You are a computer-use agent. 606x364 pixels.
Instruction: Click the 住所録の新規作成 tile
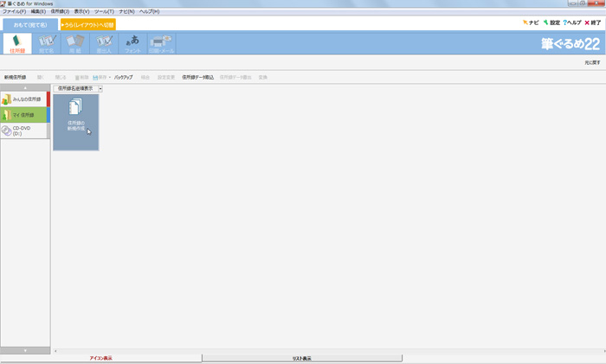pyautogui.click(x=75, y=122)
